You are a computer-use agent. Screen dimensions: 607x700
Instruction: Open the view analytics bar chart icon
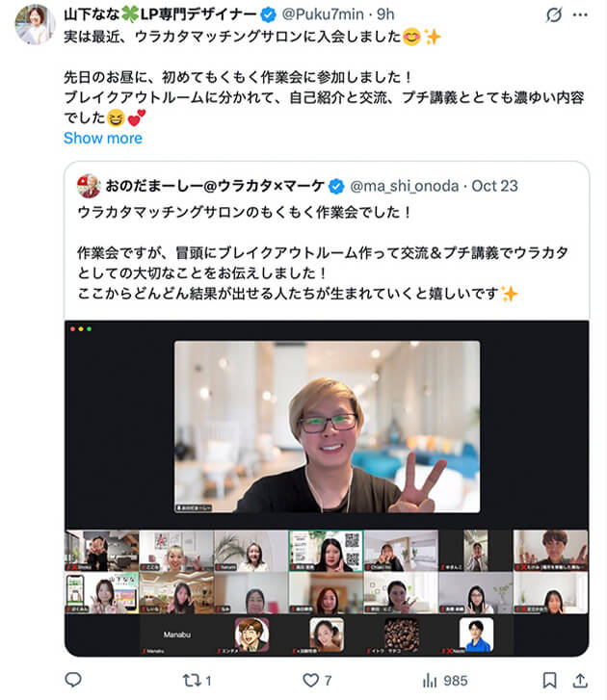(430, 681)
